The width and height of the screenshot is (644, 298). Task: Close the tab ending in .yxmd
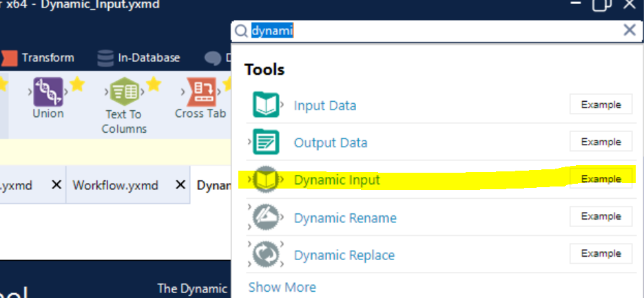click(x=56, y=185)
